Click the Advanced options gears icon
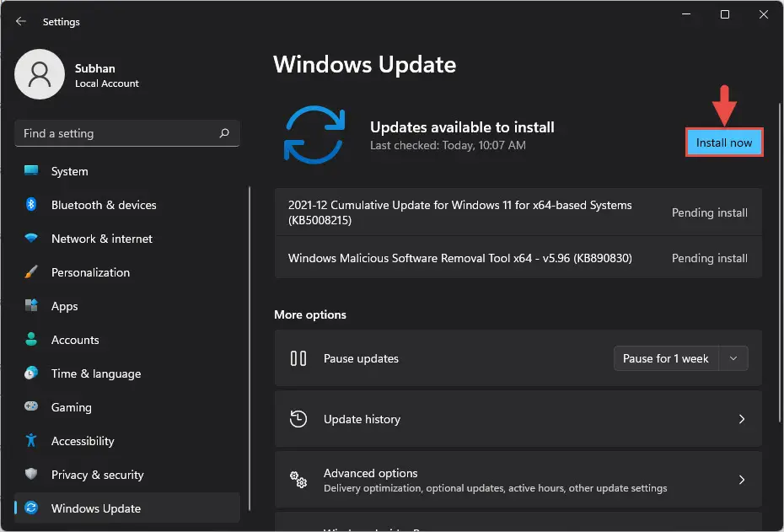Image resolution: width=784 pixels, height=532 pixels. (298, 480)
